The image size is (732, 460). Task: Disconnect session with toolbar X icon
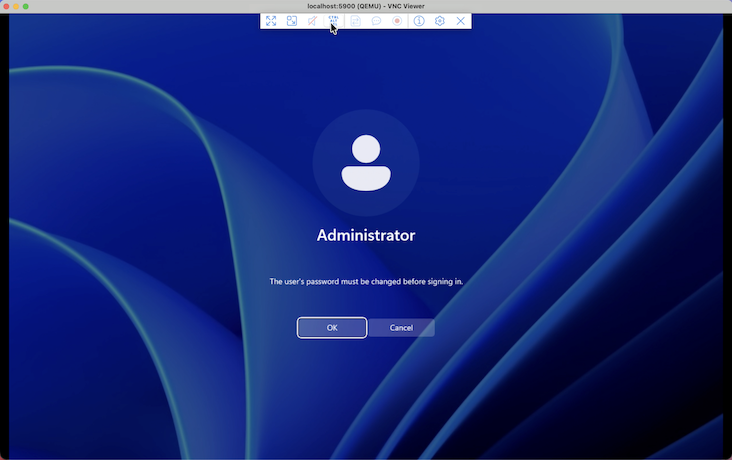pyautogui.click(x=461, y=21)
